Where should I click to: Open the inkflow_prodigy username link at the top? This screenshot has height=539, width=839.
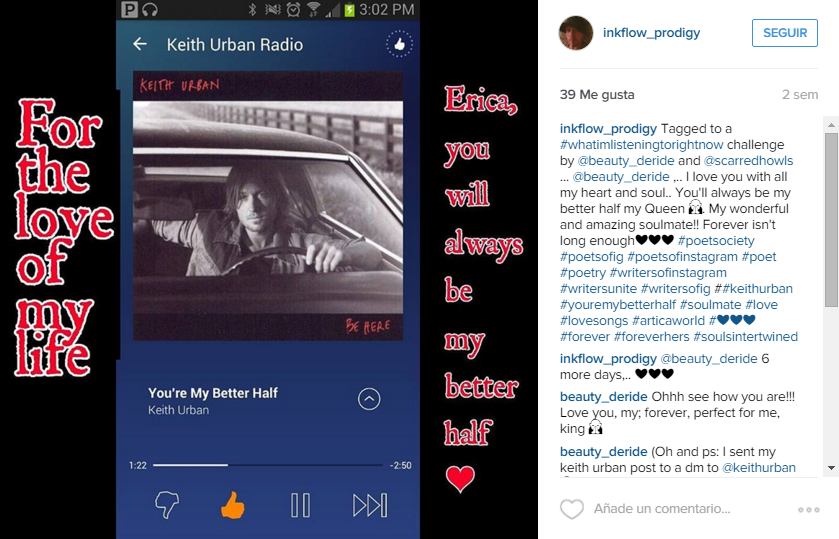coord(651,33)
